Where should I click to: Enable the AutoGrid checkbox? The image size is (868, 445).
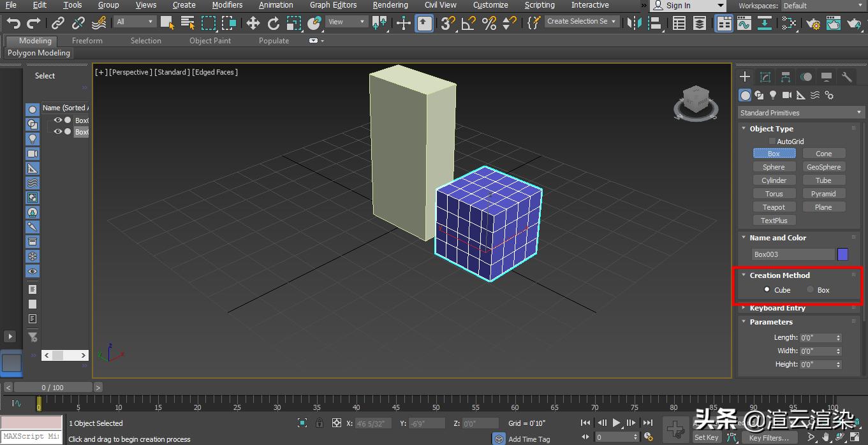pos(772,141)
